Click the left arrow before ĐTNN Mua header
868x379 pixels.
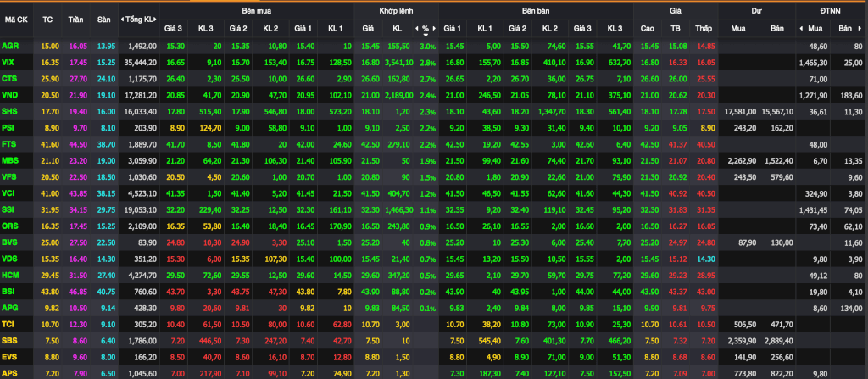pos(800,28)
